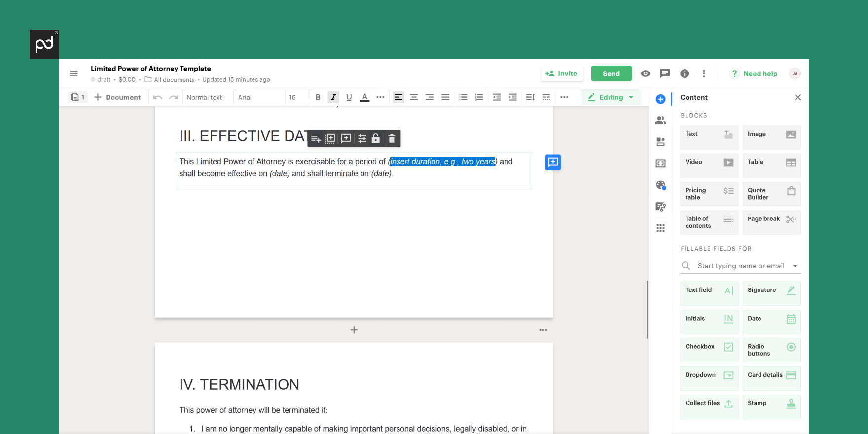Screen dimensions: 868x434
Task: Add a Checkbox field
Action: (709, 350)
